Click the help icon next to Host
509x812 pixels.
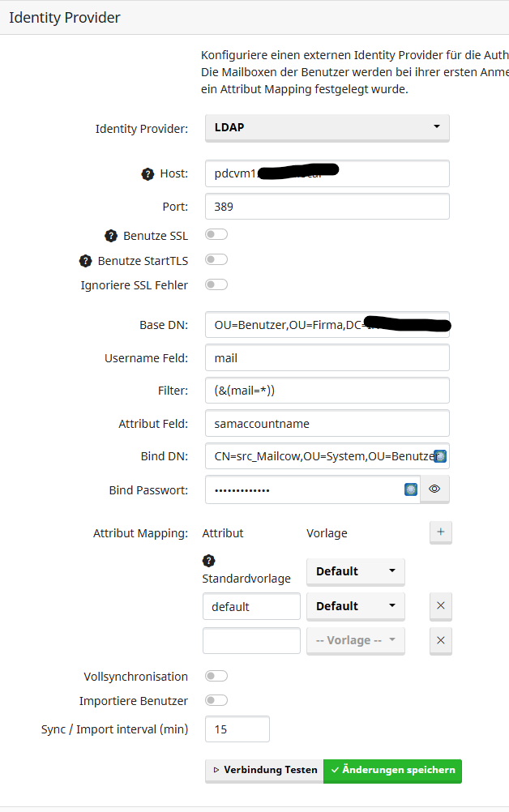[x=148, y=173]
